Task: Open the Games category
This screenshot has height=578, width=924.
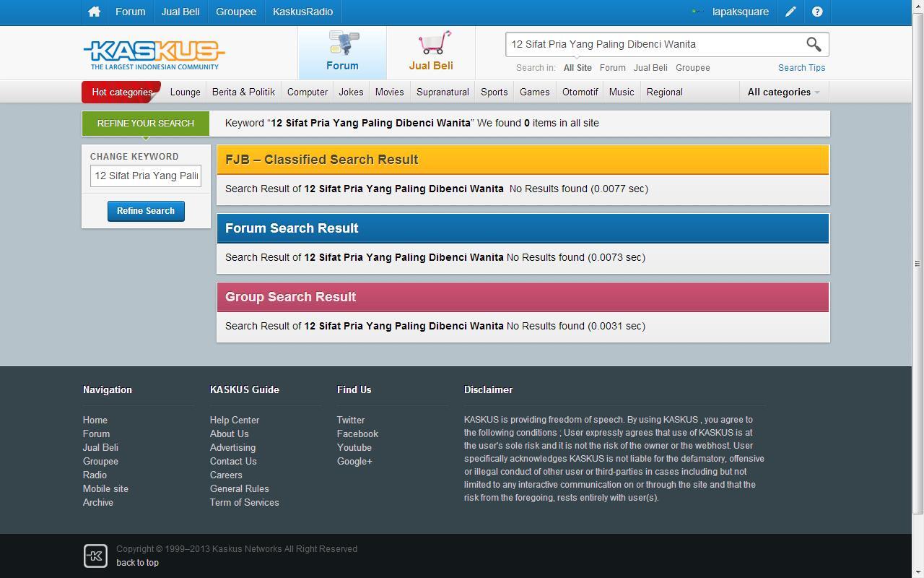Action: [535, 92]
